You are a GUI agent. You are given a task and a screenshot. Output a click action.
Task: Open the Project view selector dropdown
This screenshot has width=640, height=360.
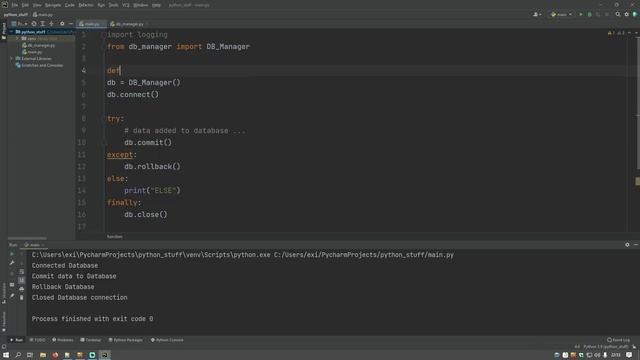(20, 24)
